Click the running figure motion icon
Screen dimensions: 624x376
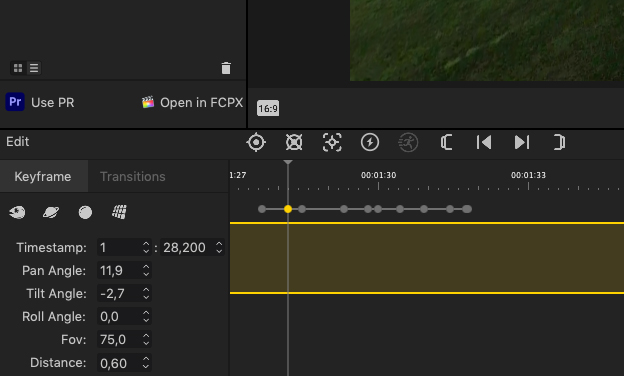click(x=408, y=142)
